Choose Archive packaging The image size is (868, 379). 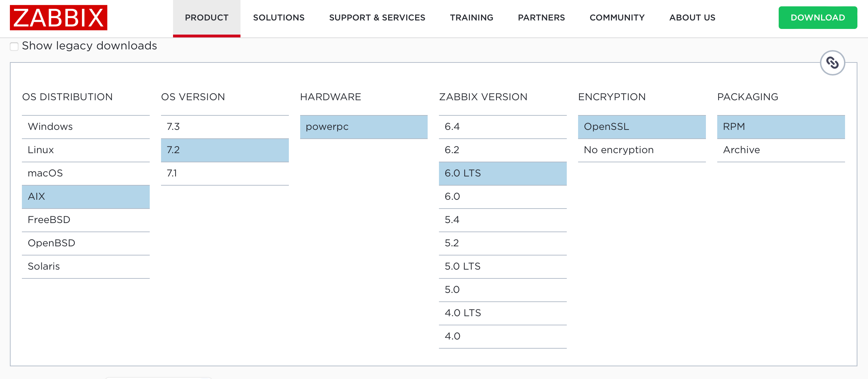click(x=781, y=150)
